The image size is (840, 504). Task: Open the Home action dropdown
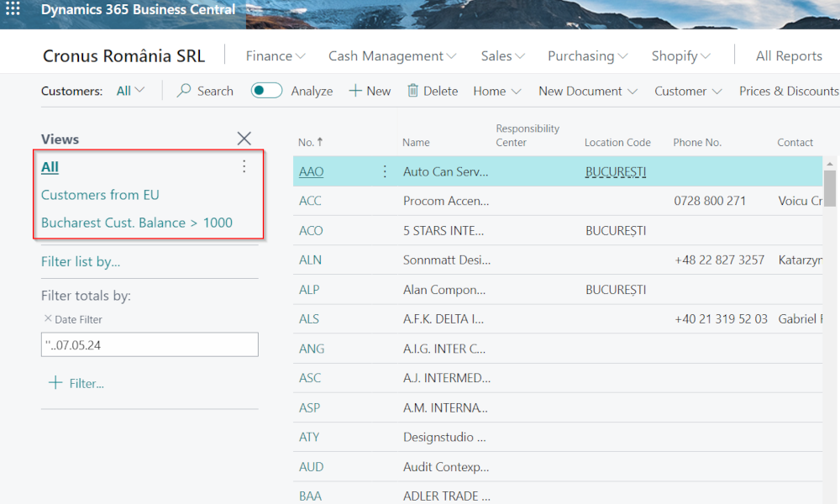pyautogui.click(x=497, y=91)
